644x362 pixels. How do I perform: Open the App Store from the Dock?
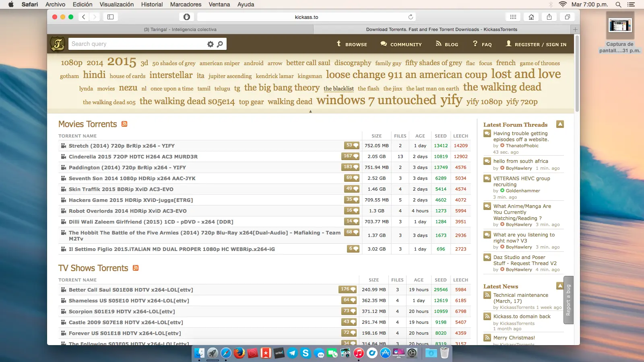tap(385, 353)
